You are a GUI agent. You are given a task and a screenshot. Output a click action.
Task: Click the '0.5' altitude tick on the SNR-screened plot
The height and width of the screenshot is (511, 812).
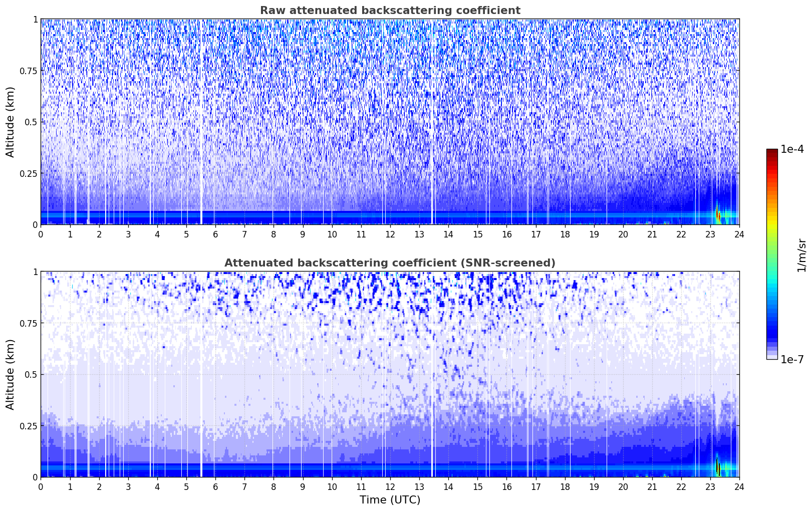point(31,374)
